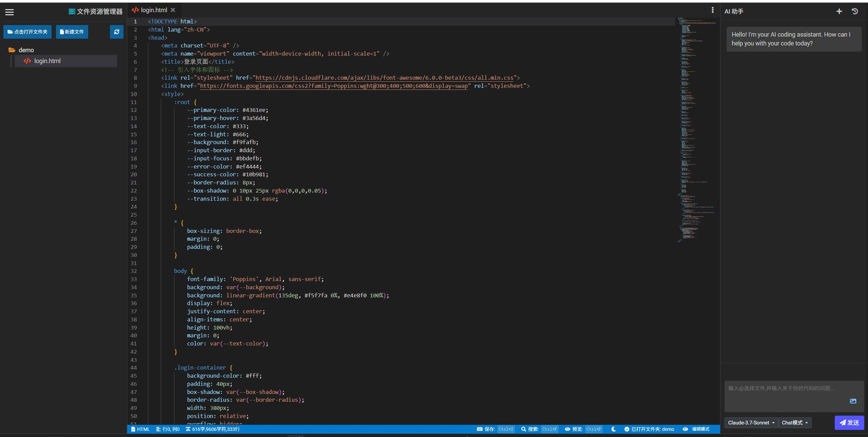Start a new AI chat with plus icon

click(x=839, y=11)
